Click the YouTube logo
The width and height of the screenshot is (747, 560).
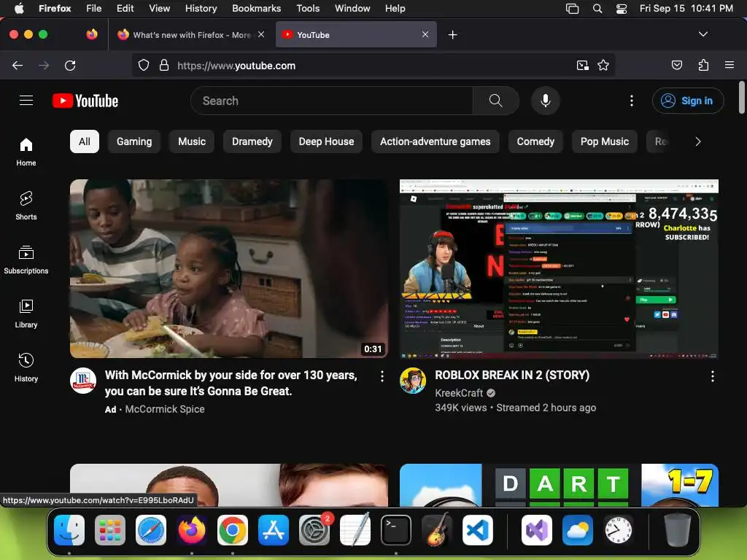pyautogui.click(x=85, y=101)
